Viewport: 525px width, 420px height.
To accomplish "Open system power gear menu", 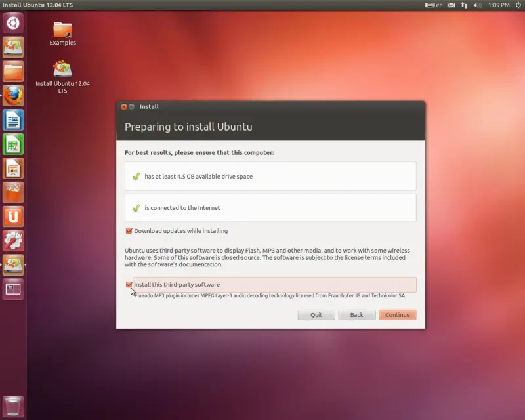I will [518, 5].
